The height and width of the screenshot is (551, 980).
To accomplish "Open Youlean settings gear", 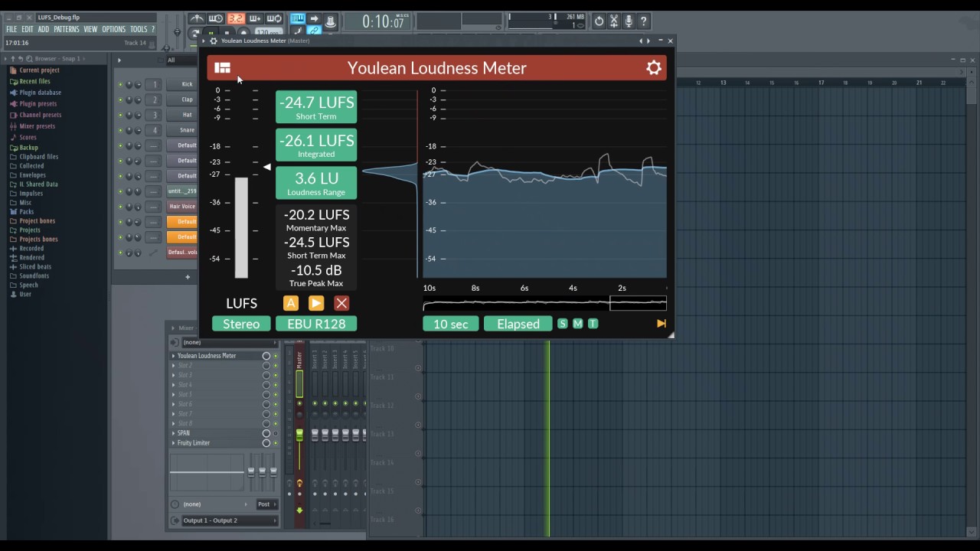I will [654, 68].
